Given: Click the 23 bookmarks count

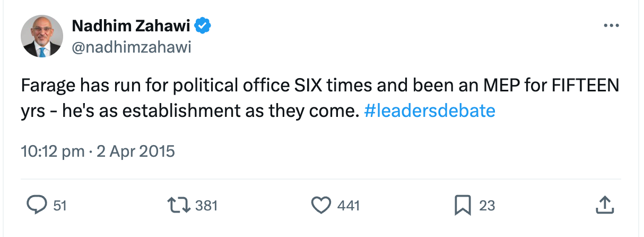Looking at the screenshot, I should tap(487, 206).
